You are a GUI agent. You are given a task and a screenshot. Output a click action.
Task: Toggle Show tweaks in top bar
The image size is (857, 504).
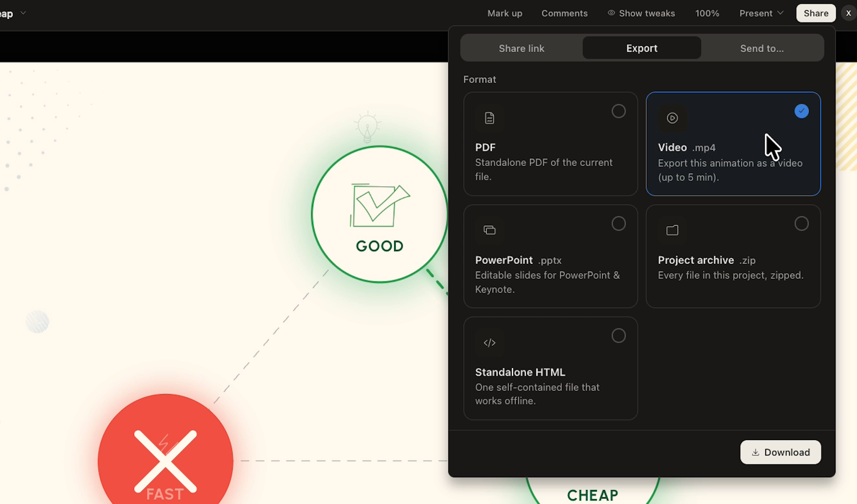point(641,13)
